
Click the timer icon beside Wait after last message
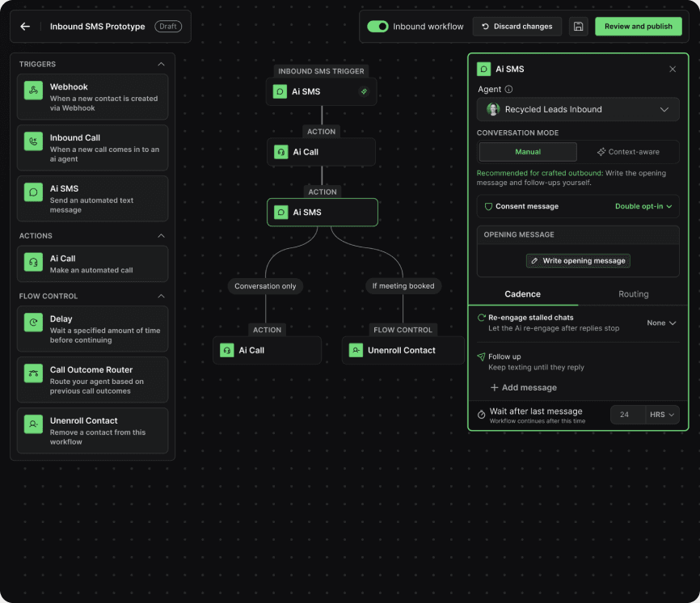click(481, 415)
